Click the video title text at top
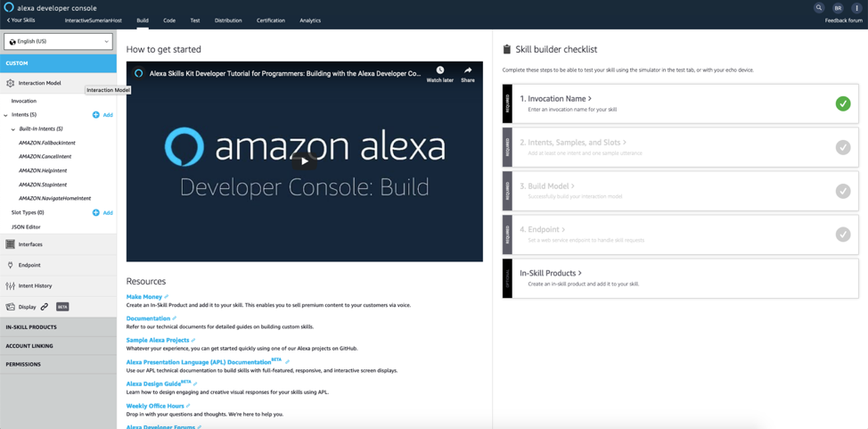Screen dimensions: 868x429 286,72
